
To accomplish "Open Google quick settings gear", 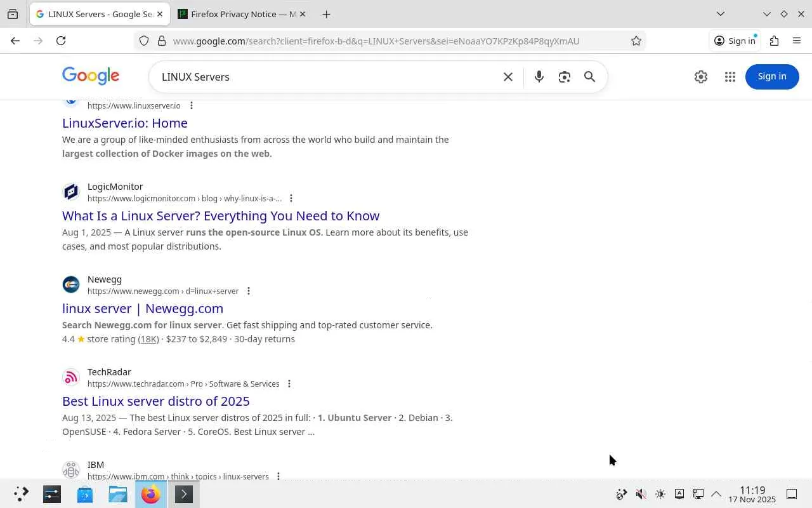I will click(x=701, y=76).
